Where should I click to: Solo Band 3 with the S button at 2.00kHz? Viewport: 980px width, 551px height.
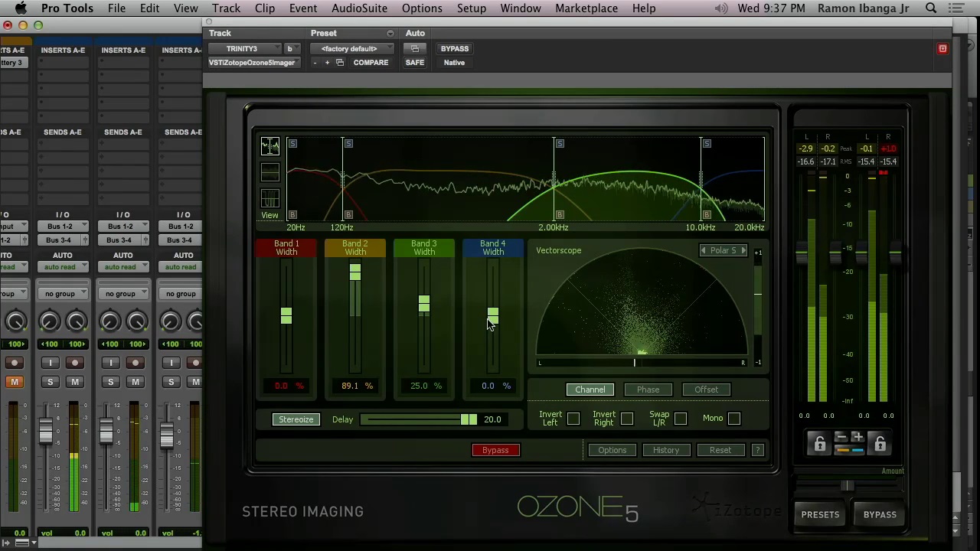[560, 143]
